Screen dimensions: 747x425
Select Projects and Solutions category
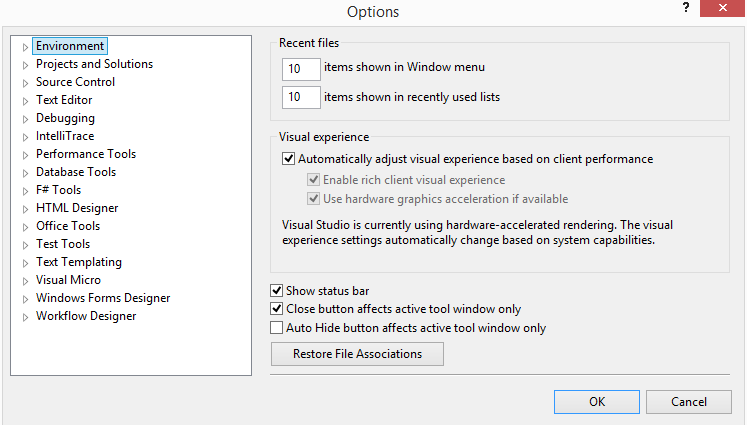94,64
